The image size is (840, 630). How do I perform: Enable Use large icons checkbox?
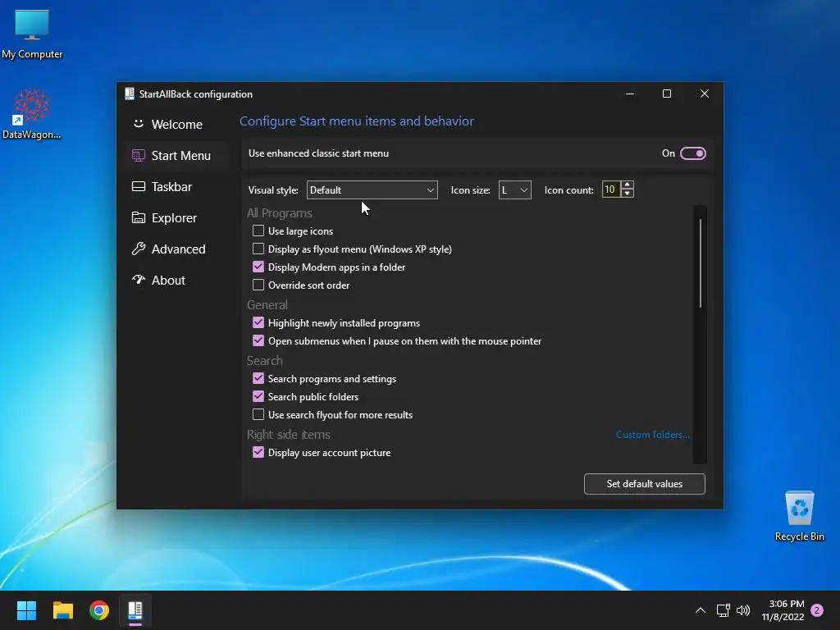pyautogui.click(x=258, y=231)
